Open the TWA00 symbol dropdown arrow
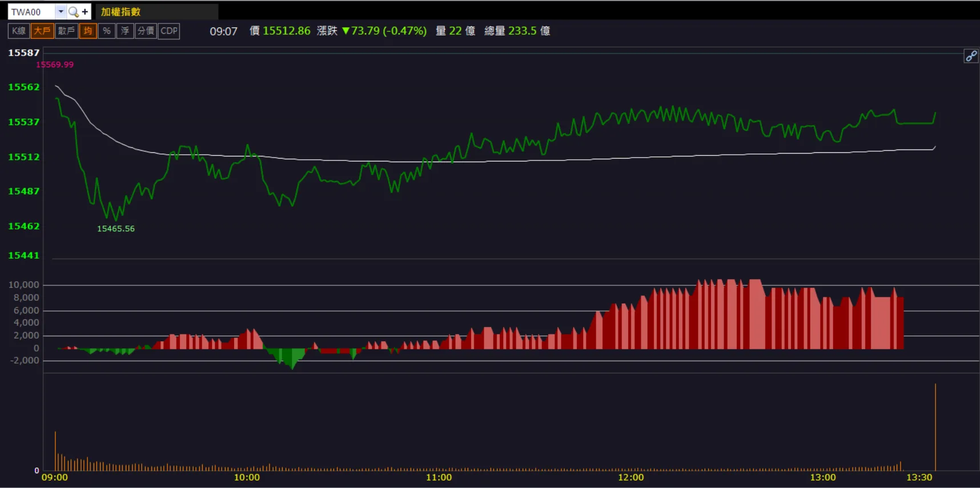The image size is (980, 488). click(x=61, y=11)
